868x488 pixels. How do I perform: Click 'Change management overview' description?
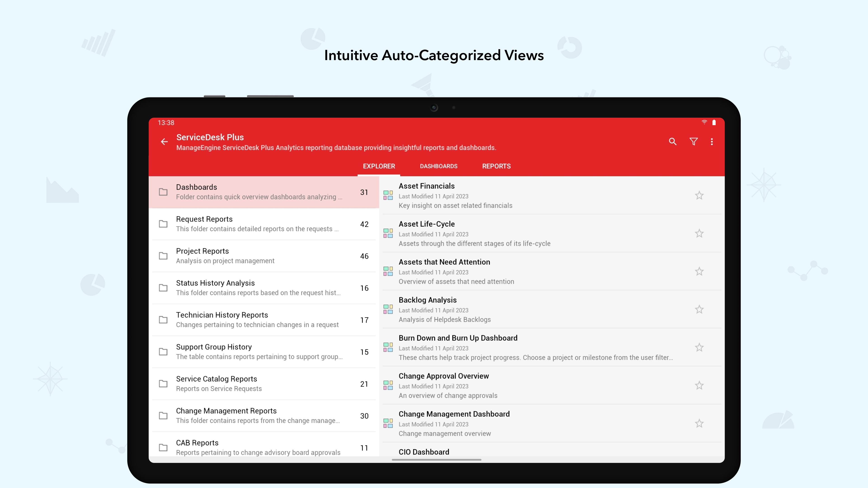444,434
